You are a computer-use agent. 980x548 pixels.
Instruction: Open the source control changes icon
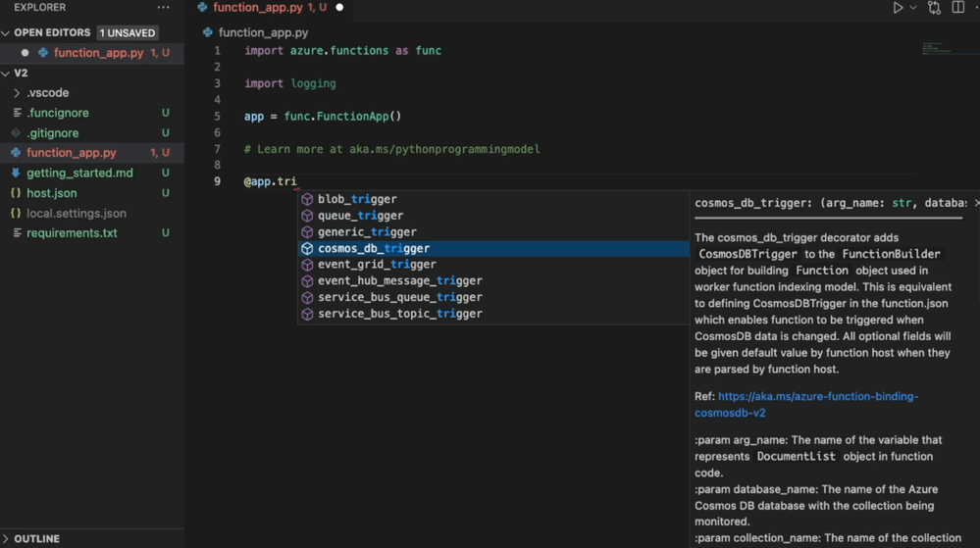point(934,8)
